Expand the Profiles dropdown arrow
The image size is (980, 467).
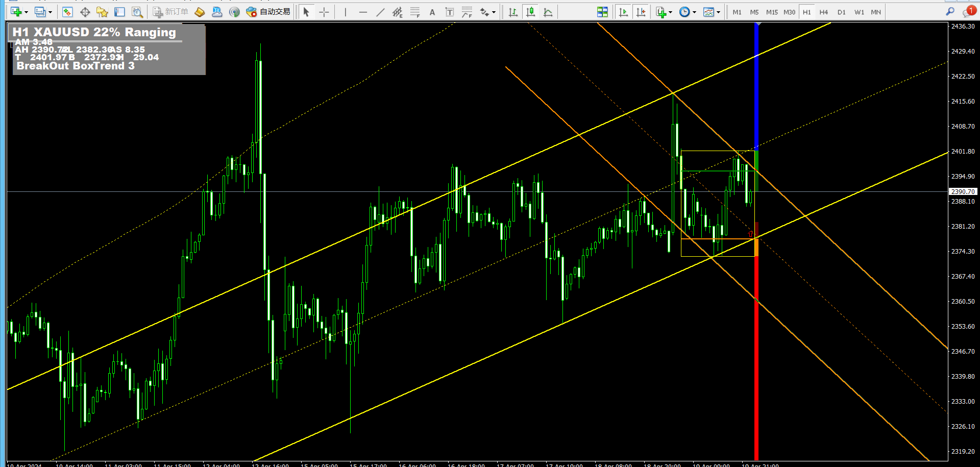click(x=50, y=12)
